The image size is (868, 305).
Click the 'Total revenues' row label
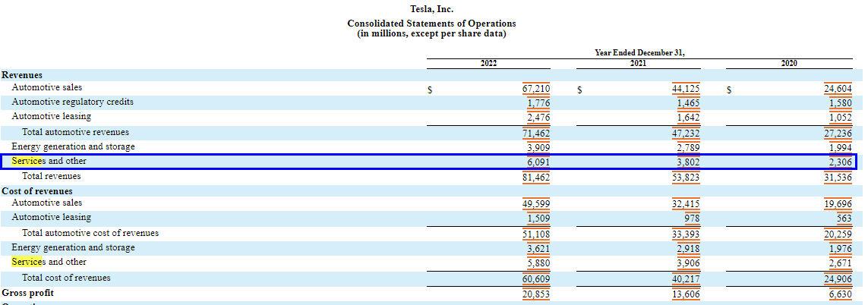52,176
